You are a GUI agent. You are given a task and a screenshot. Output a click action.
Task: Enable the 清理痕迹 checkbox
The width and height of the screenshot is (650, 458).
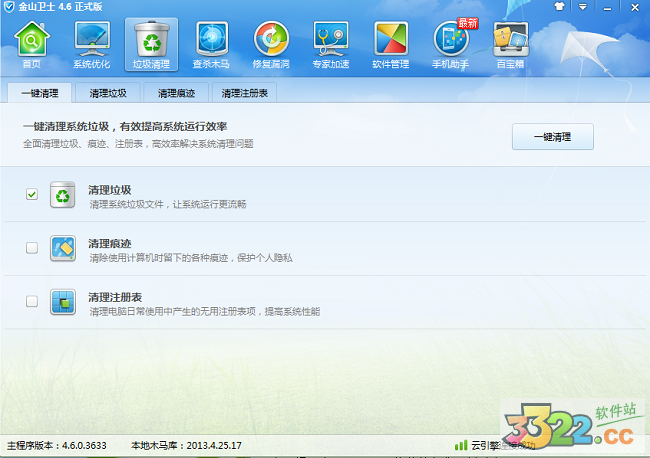(32, 248)
